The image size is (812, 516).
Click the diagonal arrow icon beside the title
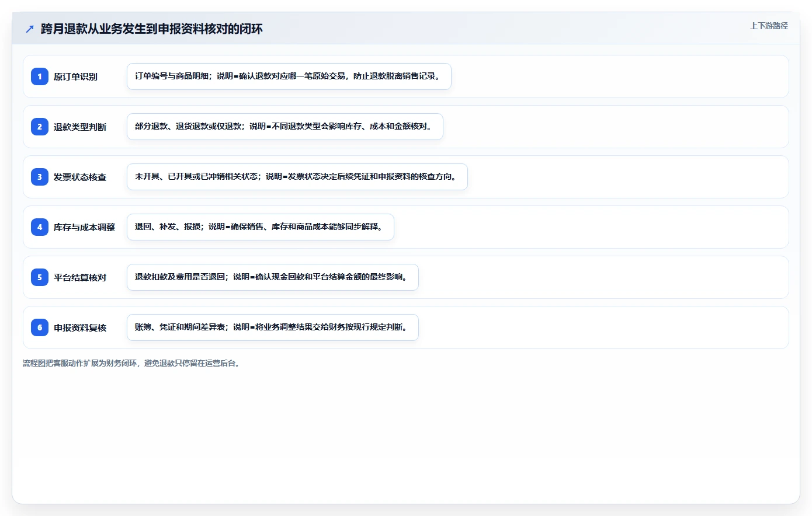[30, 29]
